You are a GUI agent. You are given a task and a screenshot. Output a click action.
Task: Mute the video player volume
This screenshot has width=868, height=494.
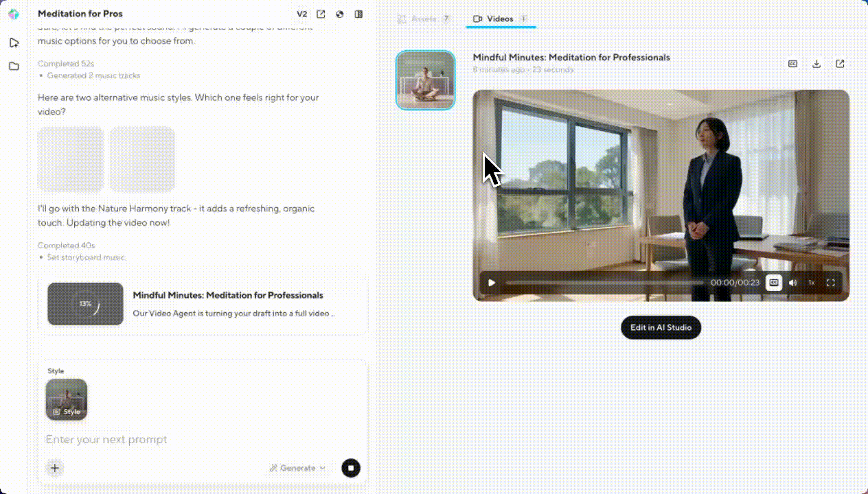click(x=792, y=283)
